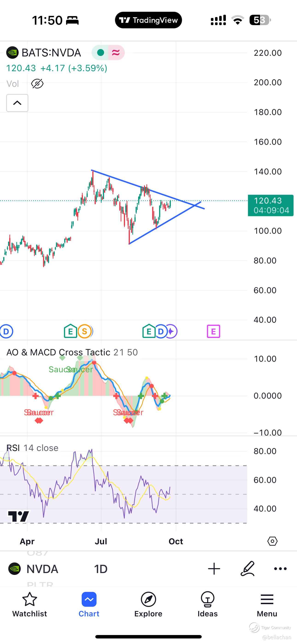Viewport: 297px width, 644px height.
Task: Tap the pink upcoming E earnings marker
Action: tap(213, 331)
